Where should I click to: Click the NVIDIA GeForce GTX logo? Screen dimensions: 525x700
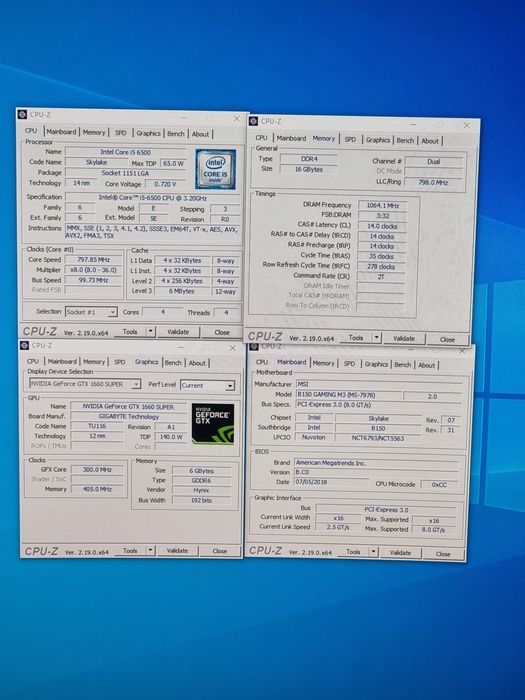point(213,424)
